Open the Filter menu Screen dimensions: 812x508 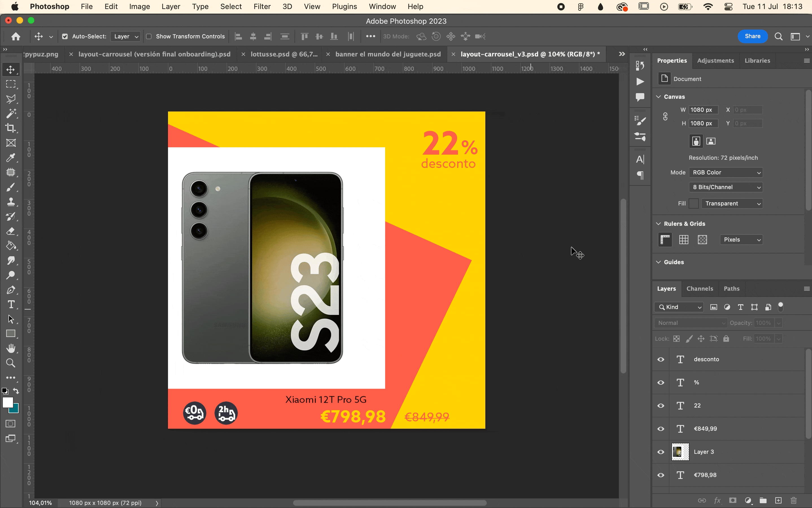[262, 6]
